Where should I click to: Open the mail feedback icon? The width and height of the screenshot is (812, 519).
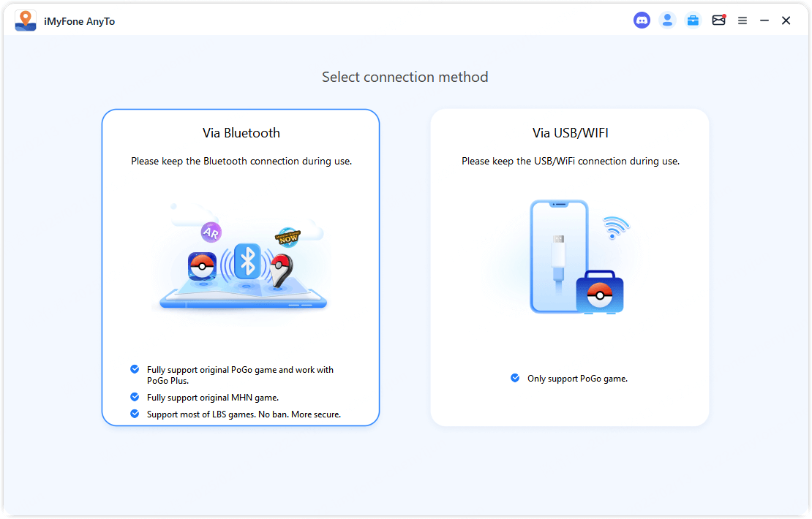coord(718,20)
